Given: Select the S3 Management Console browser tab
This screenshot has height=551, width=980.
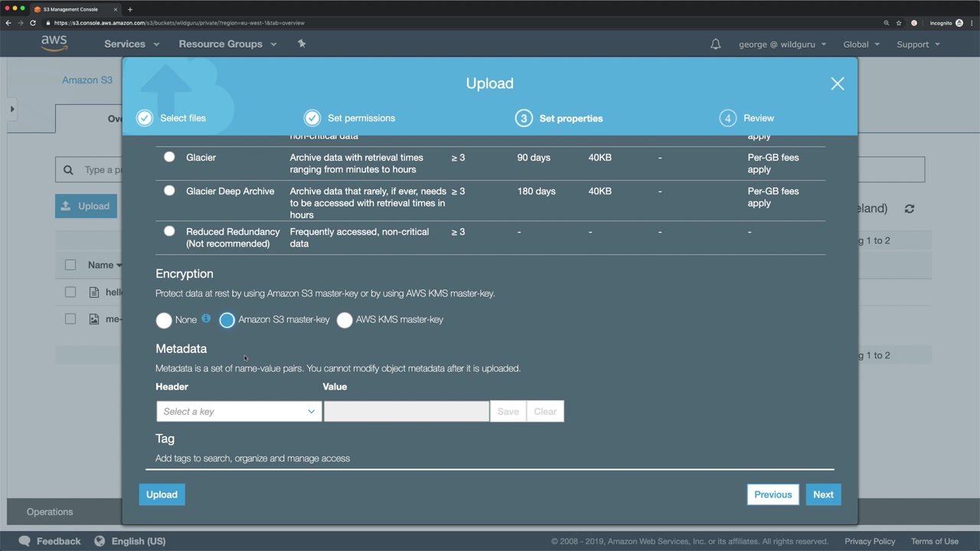Looking at the screenshot, I should point(77,9).
